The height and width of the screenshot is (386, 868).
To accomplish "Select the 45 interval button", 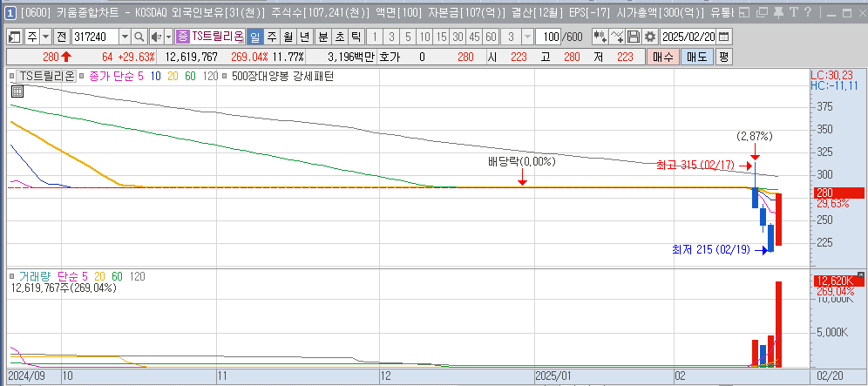I will (474, 37).
